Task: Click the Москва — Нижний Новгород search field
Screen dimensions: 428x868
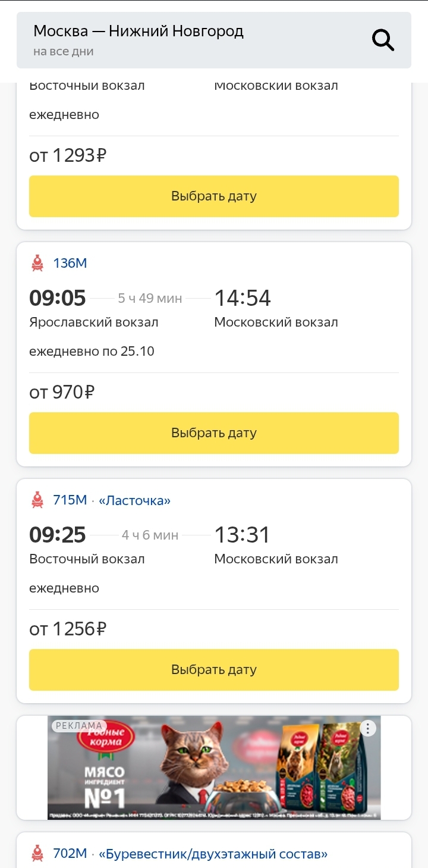Action: 196,40
